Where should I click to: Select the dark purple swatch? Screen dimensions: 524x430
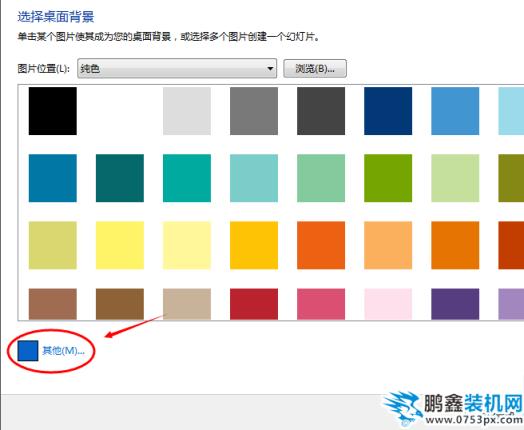455,304
